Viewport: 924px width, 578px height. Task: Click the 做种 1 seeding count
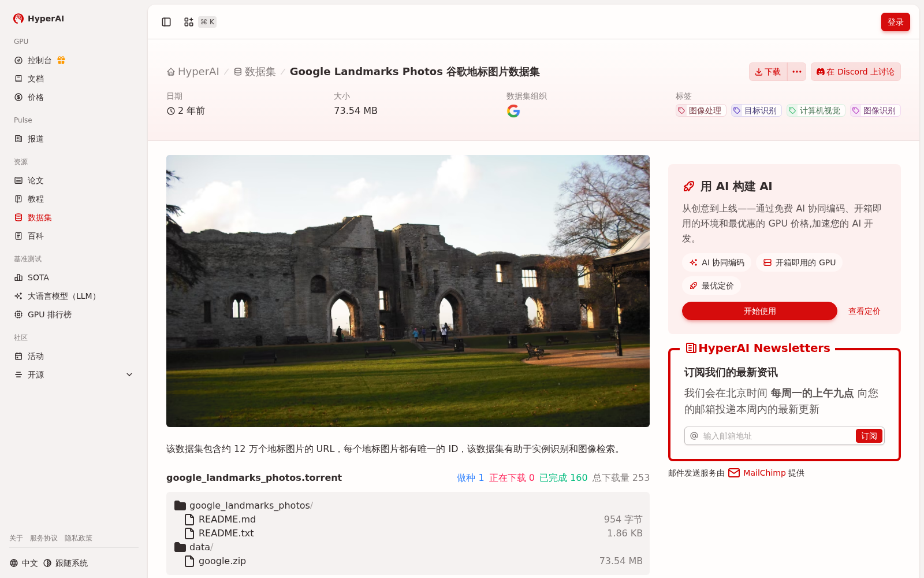tap(470, 477)
